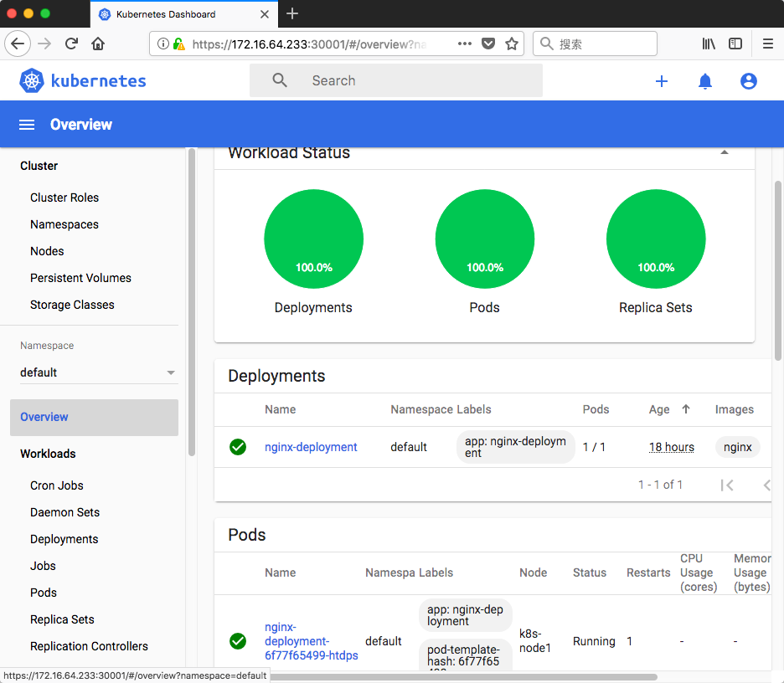Click the Kubernetes logo icon
Screen dimensions: 784x683
click(32, 81)
